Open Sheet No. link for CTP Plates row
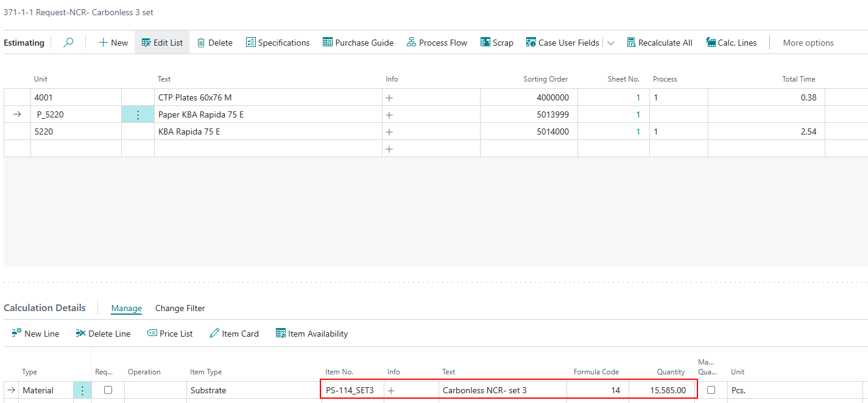The width and height of the screenshot is (868, 403). pyautogui.click(x=638, y=97)
